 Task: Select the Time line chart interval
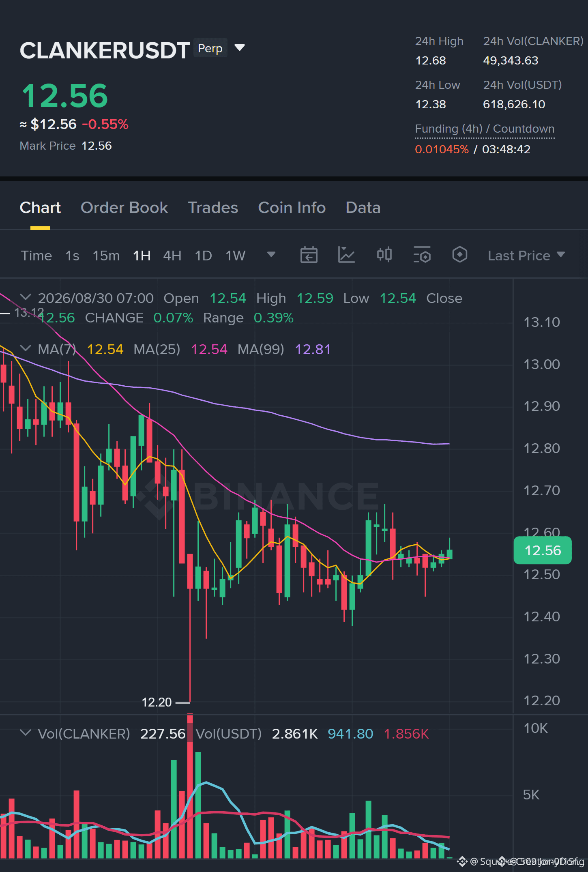[x=36, y=256]
